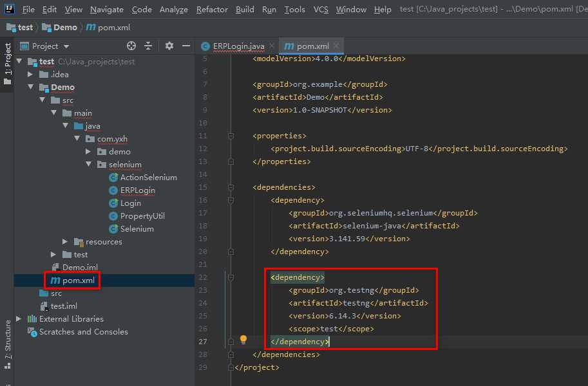Viewport: 588px width, 386px height.
Task: Select the PropertyUtil class file
Action: [142, 216]
